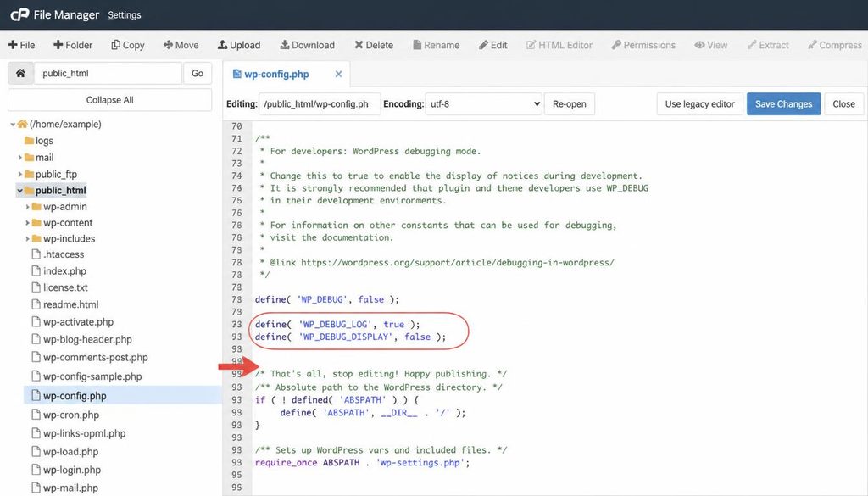Switch to the wp-config.php editor tab
This screenshot has width=868, height=496.
pos(271,74)
